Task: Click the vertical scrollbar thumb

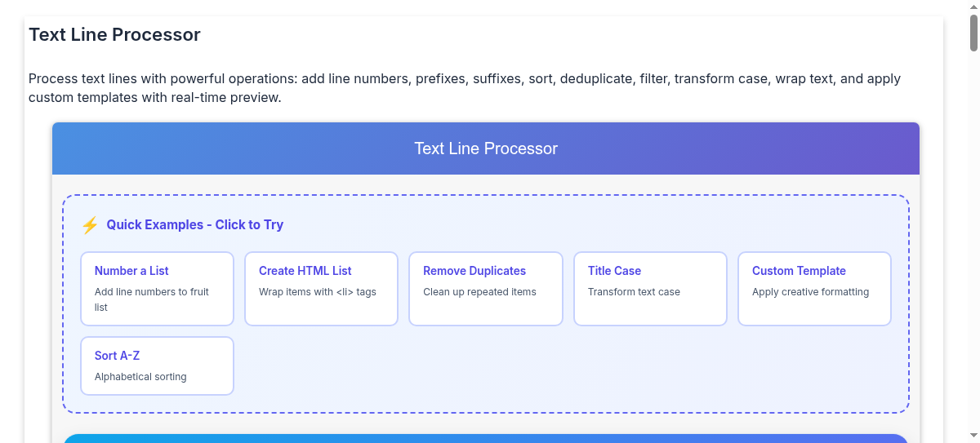Action: click(x=973, y=33)
